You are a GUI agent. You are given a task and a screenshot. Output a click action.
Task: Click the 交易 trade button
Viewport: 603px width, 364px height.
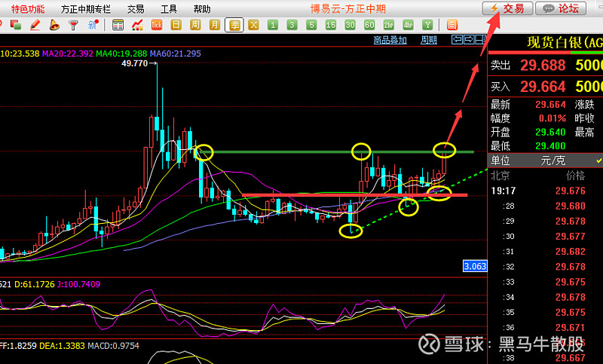[x=508, y=9]
